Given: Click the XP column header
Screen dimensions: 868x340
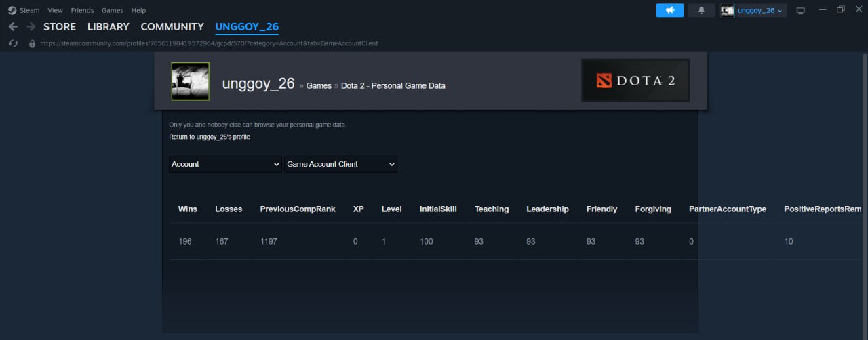Looking at the screenshot, I should click(x=359, y=209).
